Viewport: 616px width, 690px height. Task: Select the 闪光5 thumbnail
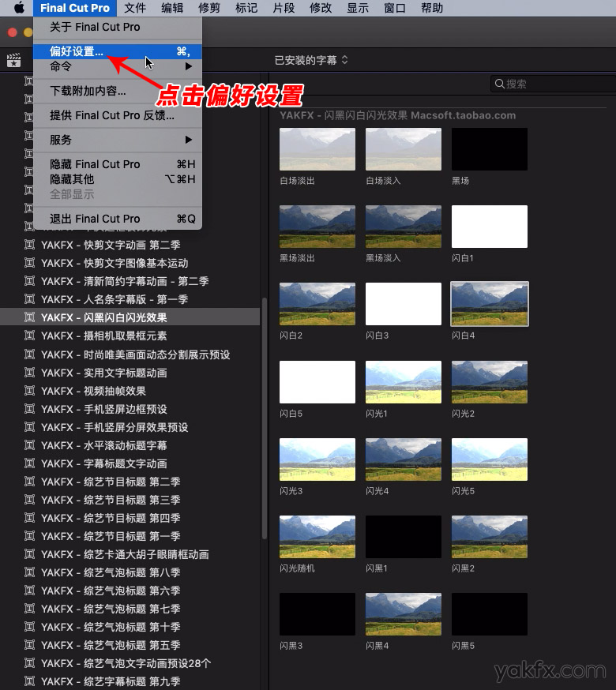point(489,459)
